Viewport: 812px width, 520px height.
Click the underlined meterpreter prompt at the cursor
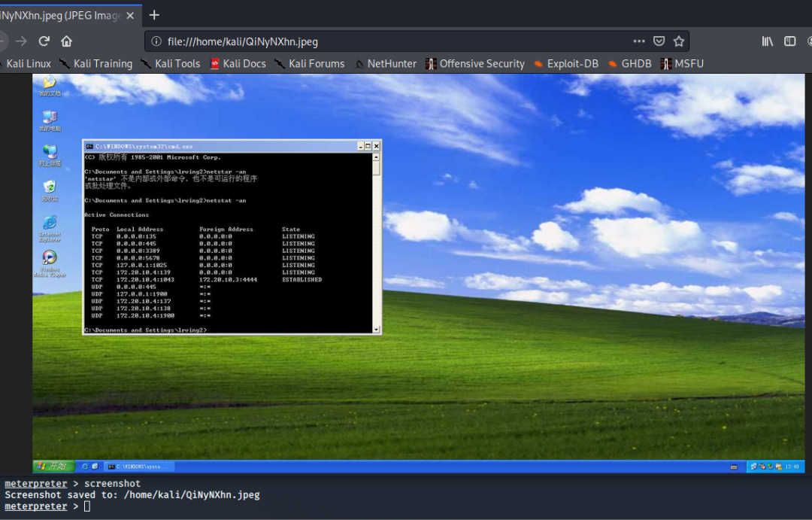(x=36, y=506)
